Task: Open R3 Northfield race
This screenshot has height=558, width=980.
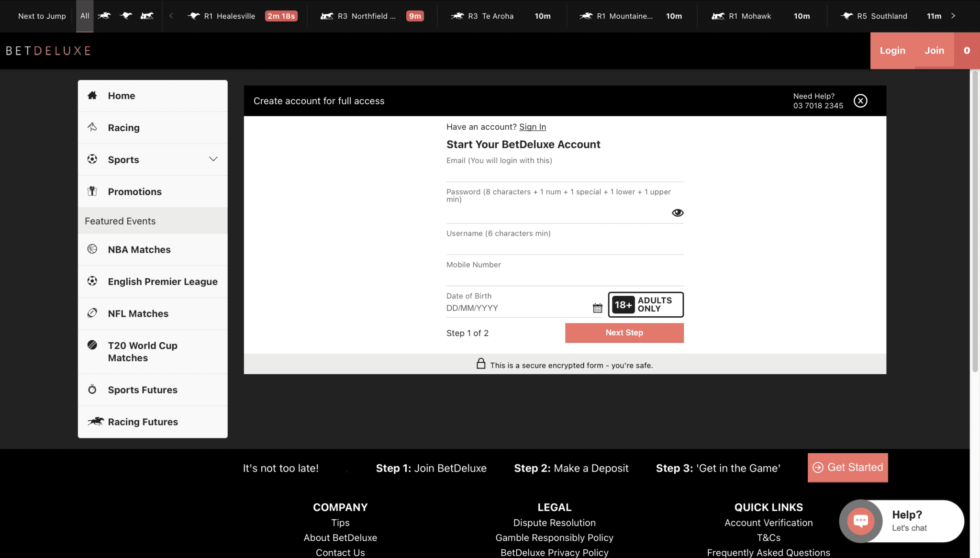Action: pyautogui.click(x=372, y=16)
